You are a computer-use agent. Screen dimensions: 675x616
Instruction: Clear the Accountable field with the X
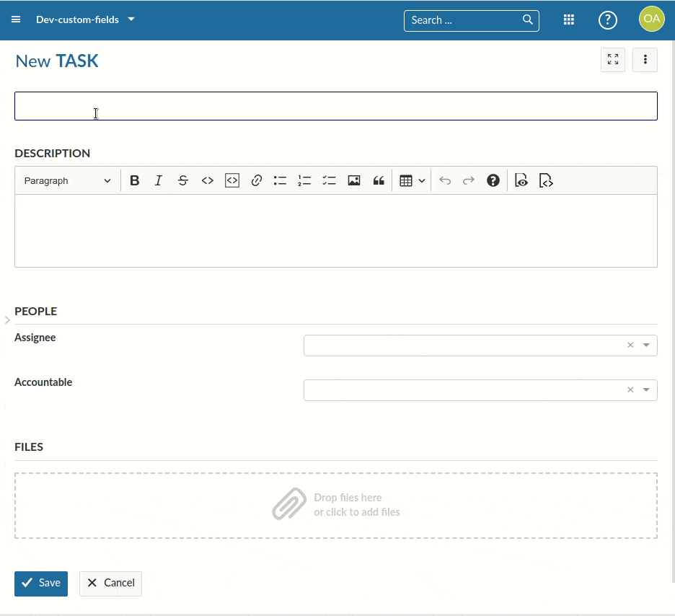click(630, 390)
